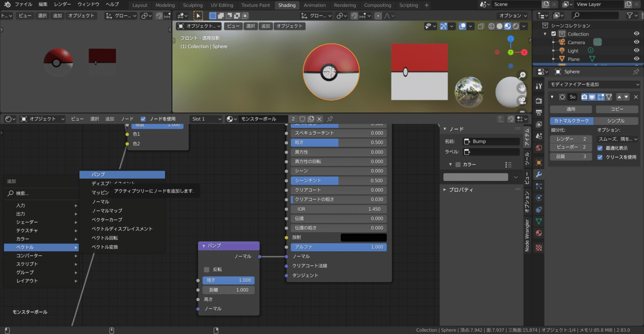Toggle the クリースを使用 checkbox
Screen dimensions: 644x334
click(x=600, y=157)
